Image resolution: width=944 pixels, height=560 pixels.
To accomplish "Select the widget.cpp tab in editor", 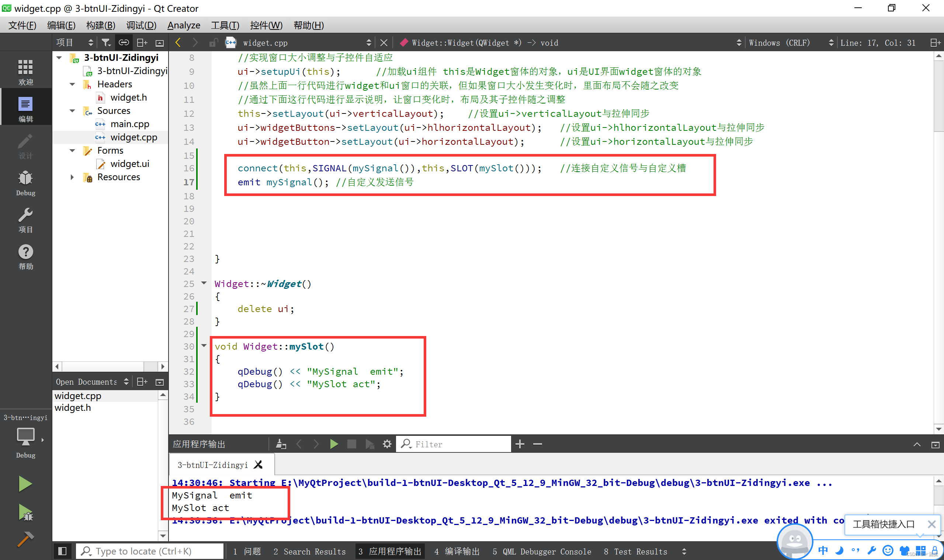I will click(266, 42).
